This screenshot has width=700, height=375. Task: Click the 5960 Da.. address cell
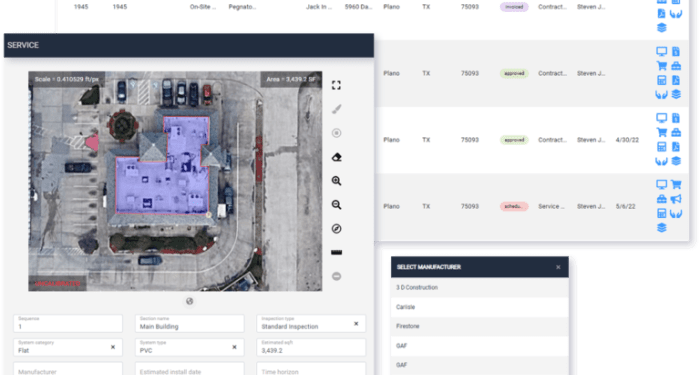[x=358, y=7]
